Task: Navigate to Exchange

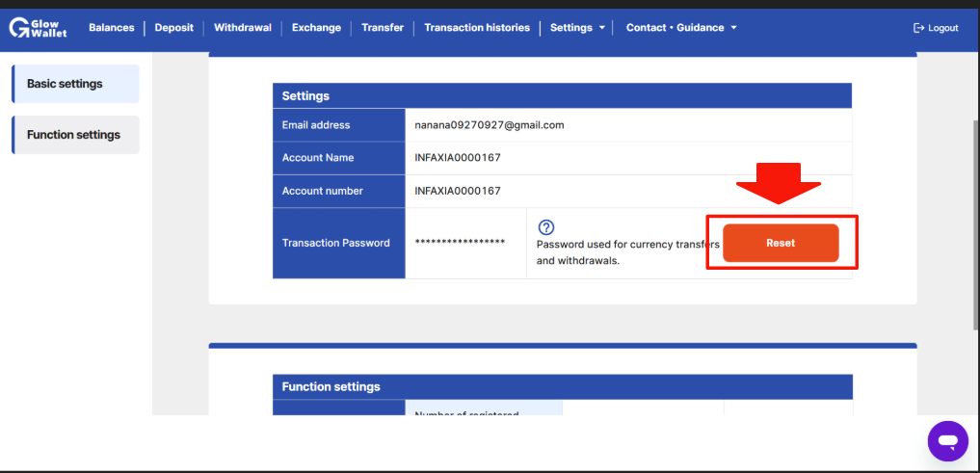Action: [316, 28]
